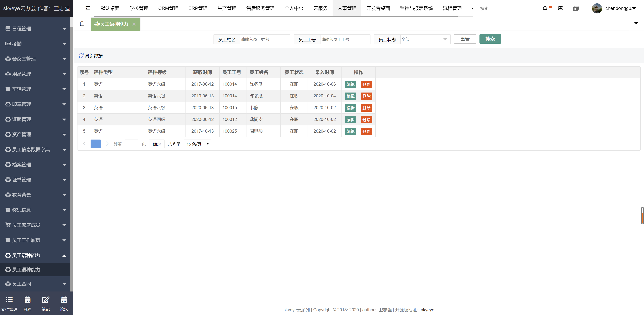Collapse the sidebar with the menu toggle icon
Image resolution: width=644 pixels, height=315 pixels.
[x=88, y=8]
